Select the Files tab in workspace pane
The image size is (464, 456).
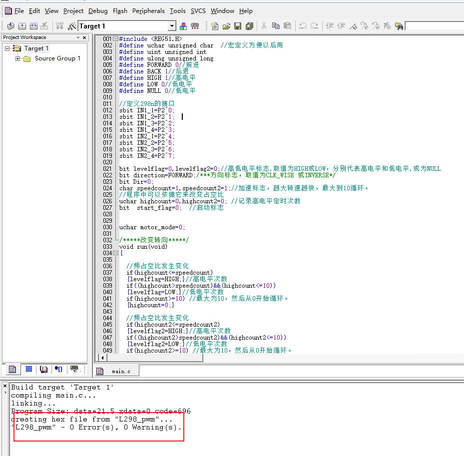click(12, 369)
